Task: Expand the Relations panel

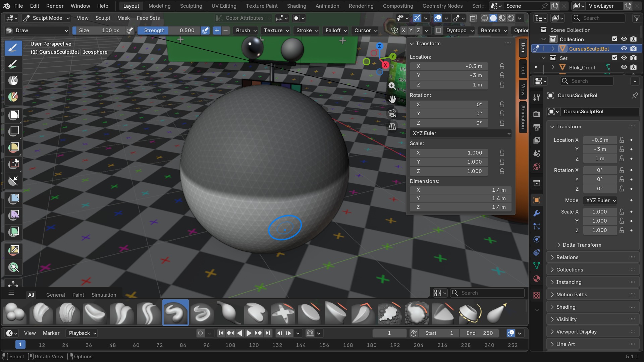Action: tap(593, 257)
